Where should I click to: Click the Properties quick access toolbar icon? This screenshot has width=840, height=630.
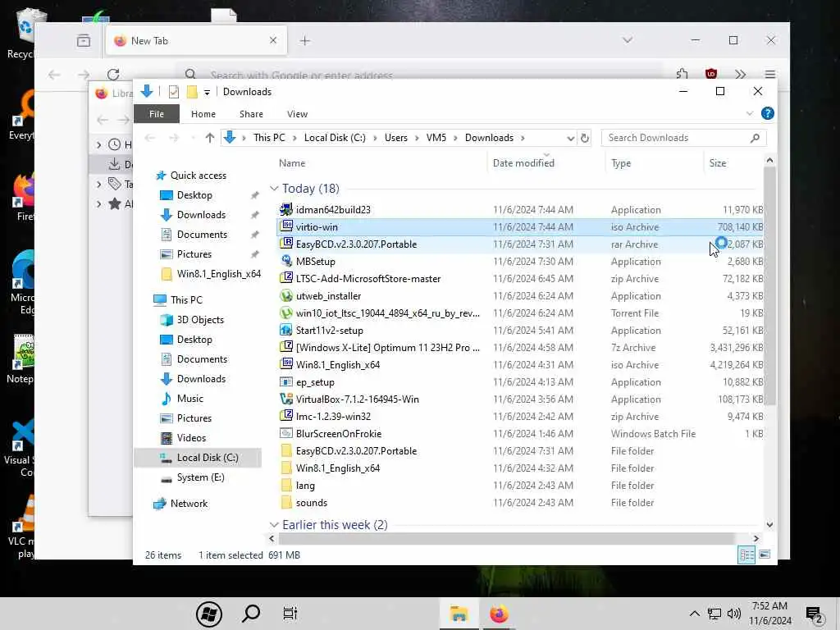pyautogui.click(x=174, y=92)
